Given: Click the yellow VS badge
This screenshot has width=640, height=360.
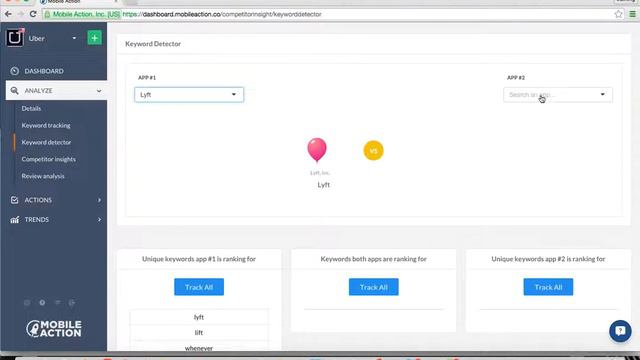Looking at the screenshot, I should click(x=373, y=151).
